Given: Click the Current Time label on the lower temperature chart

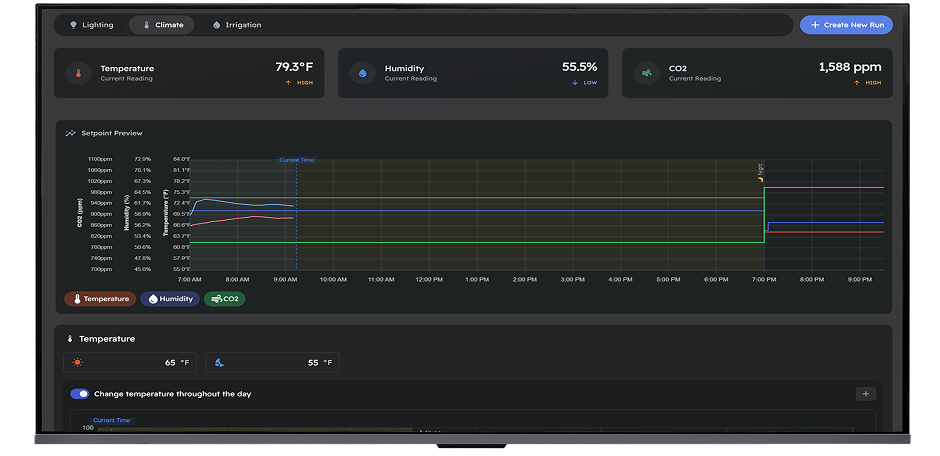Looking at the screenshot, I should point(112,421).
